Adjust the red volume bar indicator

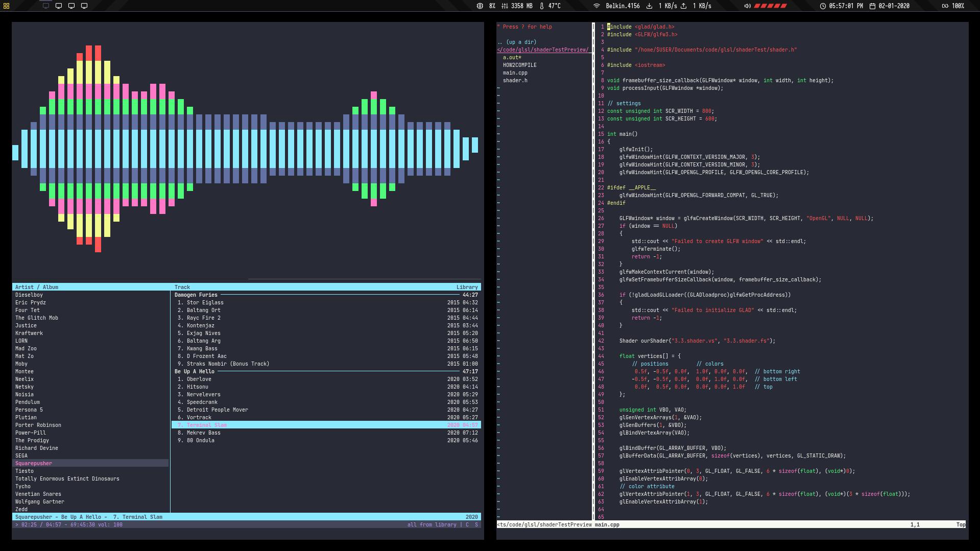(x=771, y=6)
